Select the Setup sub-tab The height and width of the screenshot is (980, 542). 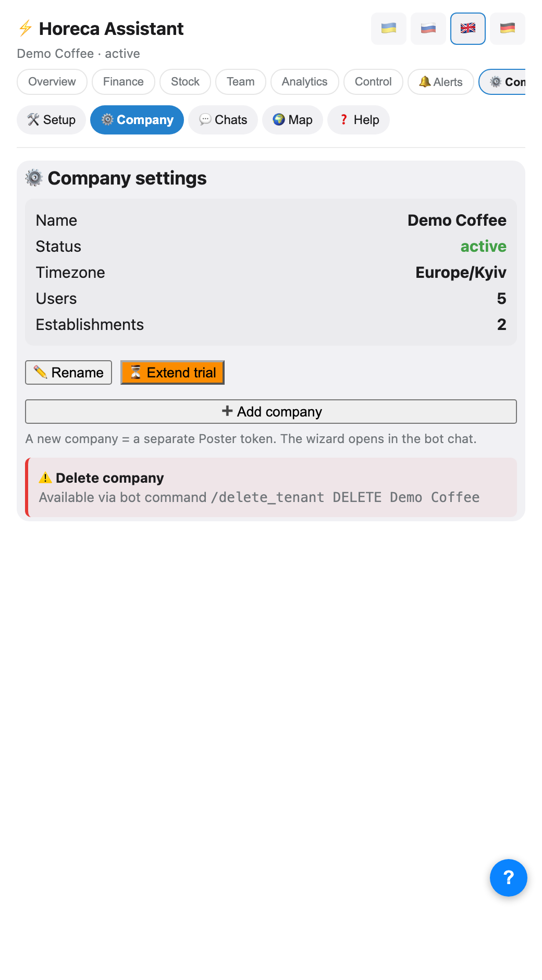(51, 120)
